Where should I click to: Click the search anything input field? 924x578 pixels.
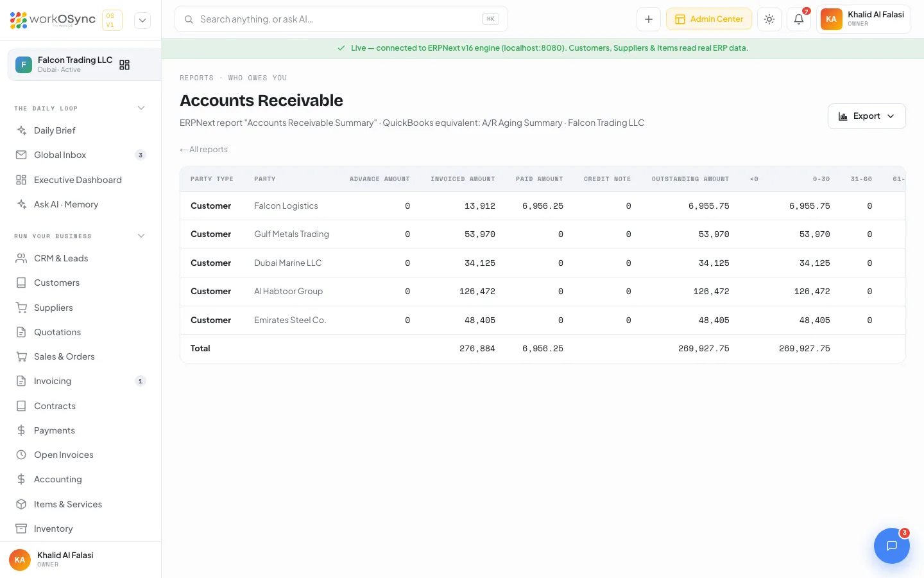point(341,19)
